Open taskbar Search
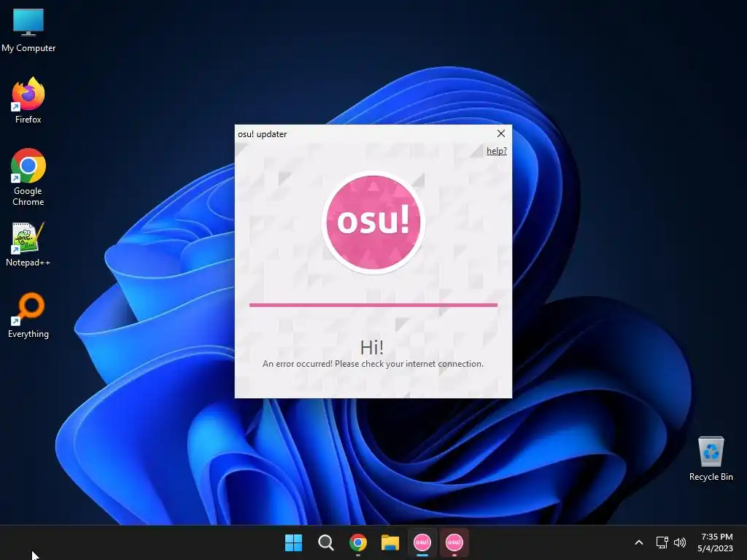Viewport: 747px width, 560px height. (326, 542)
